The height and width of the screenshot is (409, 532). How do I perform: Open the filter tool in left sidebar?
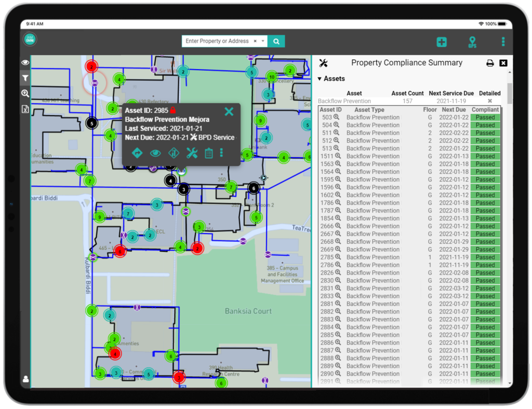click(x=25, y=78)
